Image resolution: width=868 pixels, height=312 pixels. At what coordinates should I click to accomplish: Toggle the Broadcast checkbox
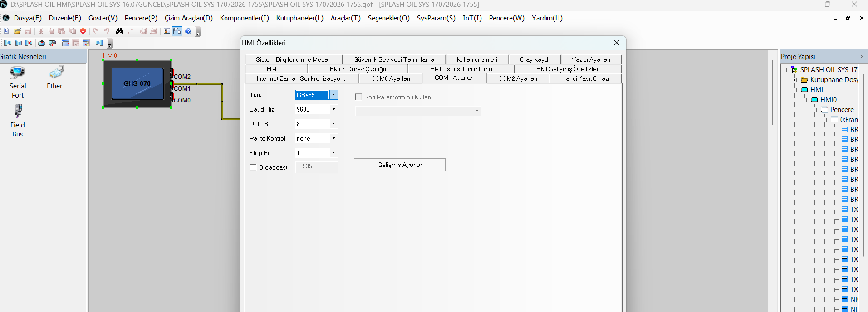(253, 167)
